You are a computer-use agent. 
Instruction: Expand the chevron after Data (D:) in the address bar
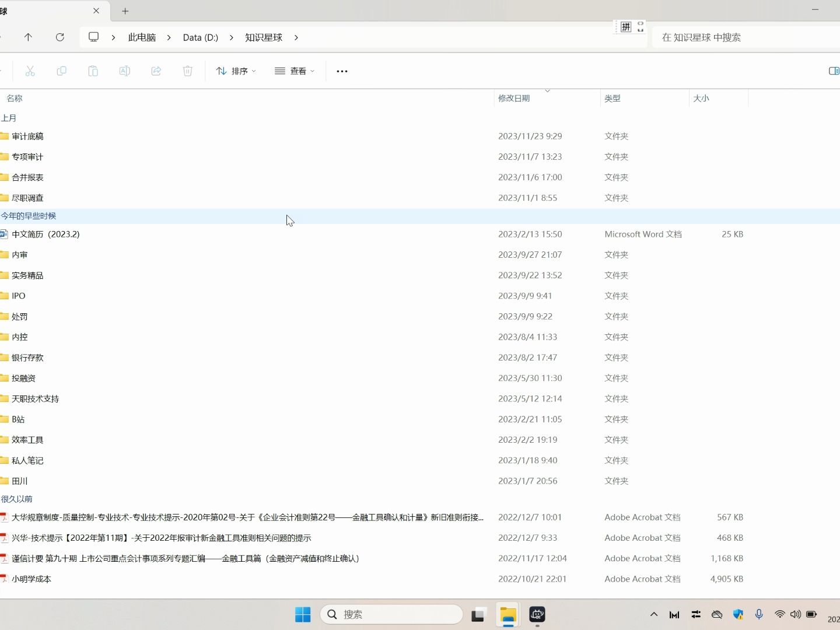[x=232, y=37]
